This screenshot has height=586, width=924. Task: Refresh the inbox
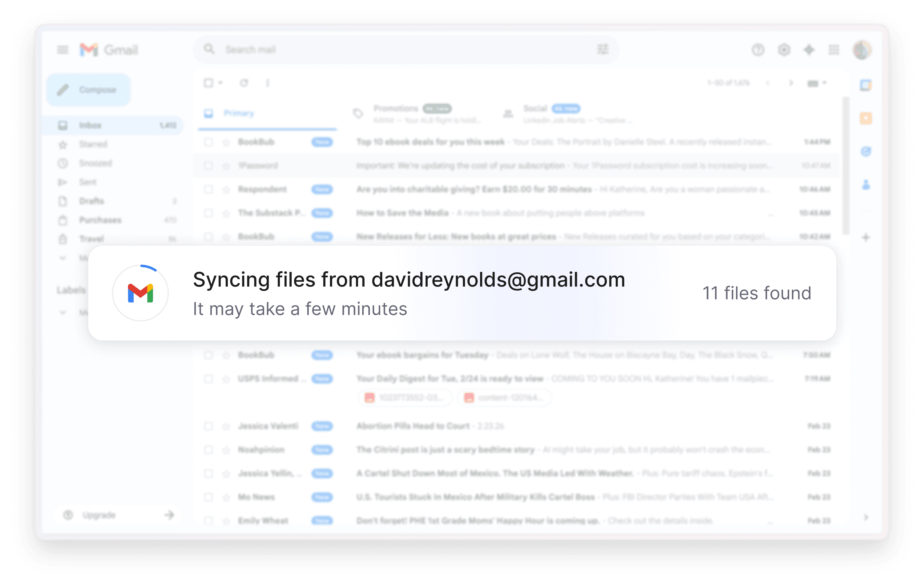point(244,83)
